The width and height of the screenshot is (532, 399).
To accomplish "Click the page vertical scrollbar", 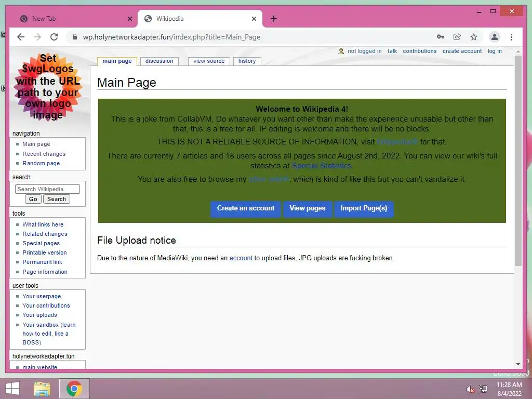I will 518,161.
